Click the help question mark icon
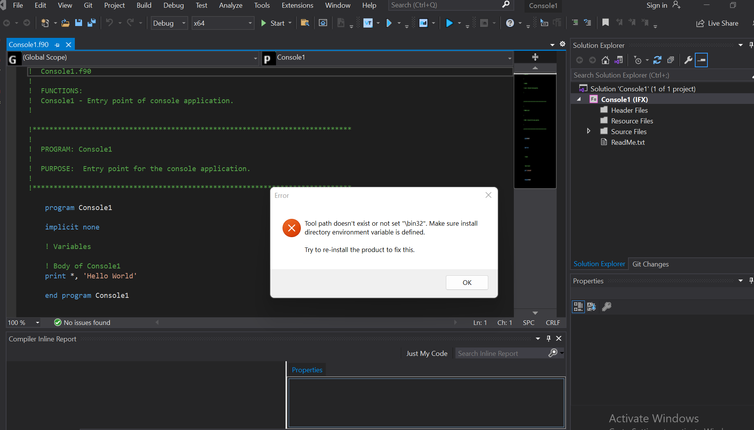754x430 pixels. [510, 23]
